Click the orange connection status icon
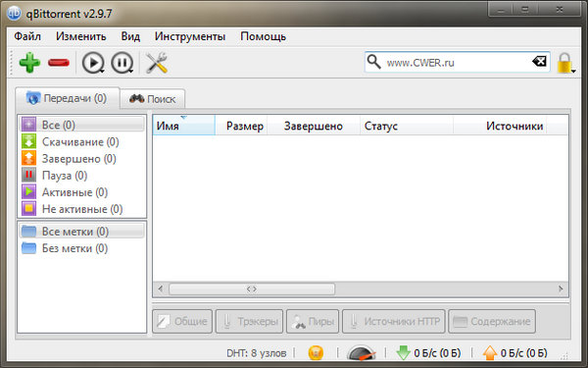 [316, 352]
